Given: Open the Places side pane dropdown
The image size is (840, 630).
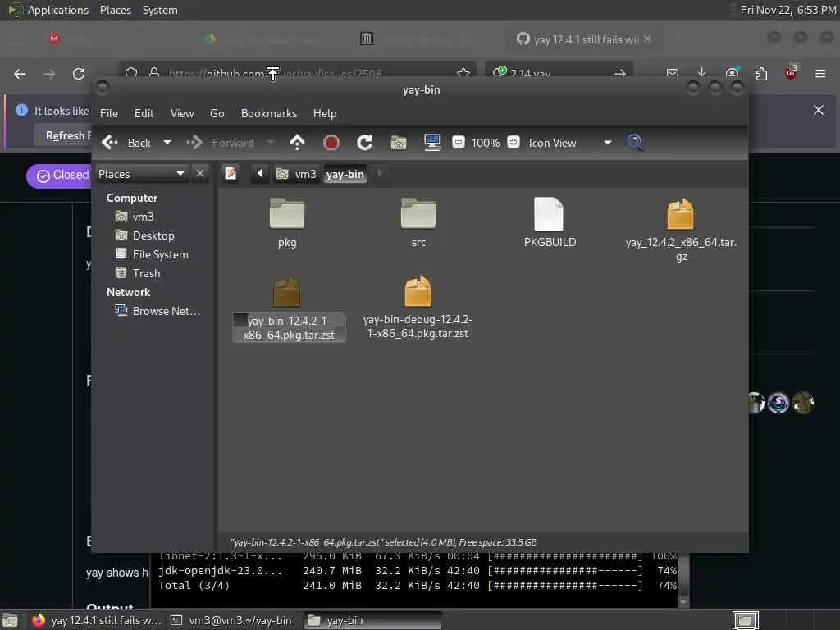Looking at the screenshot, I should (x=142, y=174).
